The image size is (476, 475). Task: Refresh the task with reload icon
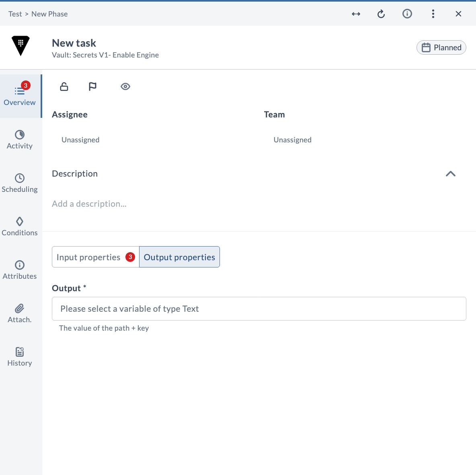coord(381,14)
